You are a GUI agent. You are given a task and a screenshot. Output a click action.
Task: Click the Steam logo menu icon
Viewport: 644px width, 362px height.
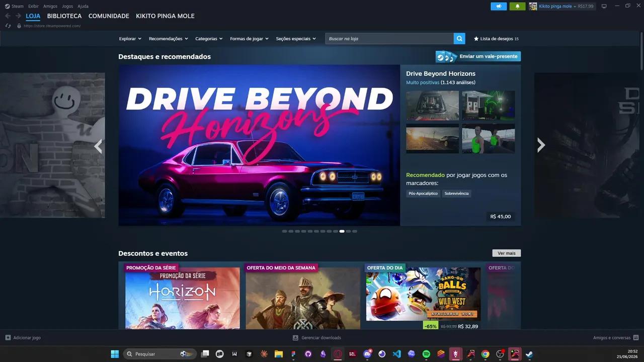click(7, 6)
